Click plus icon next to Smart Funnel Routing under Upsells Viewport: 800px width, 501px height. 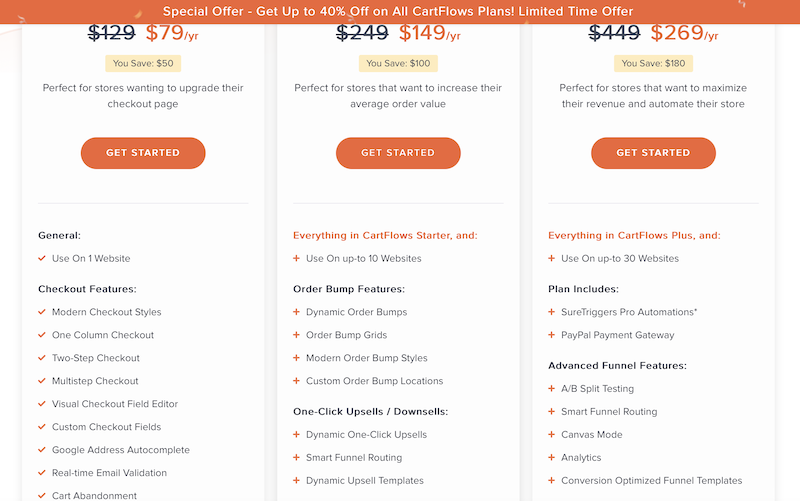click(x=297, y=457)
